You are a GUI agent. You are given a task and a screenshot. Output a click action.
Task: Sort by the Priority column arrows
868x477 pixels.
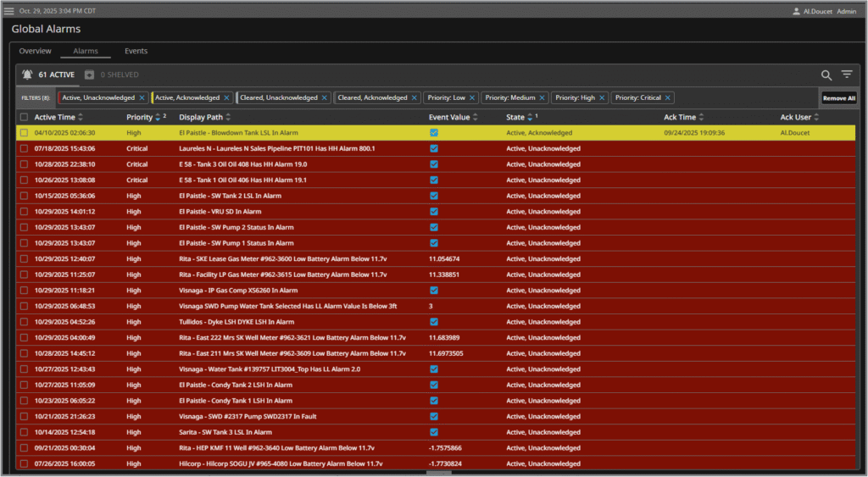click(159, 117)
